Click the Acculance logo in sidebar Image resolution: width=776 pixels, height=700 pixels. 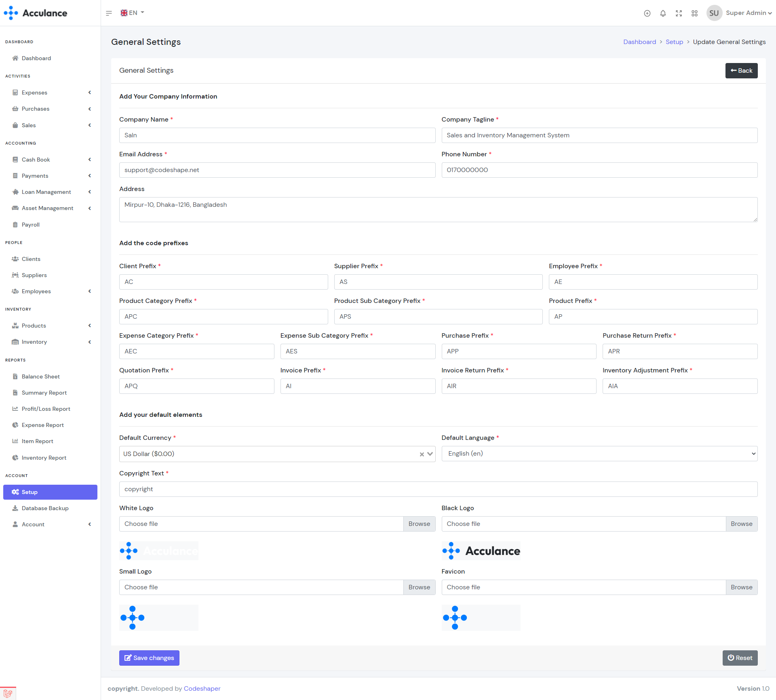click(36, 13)
